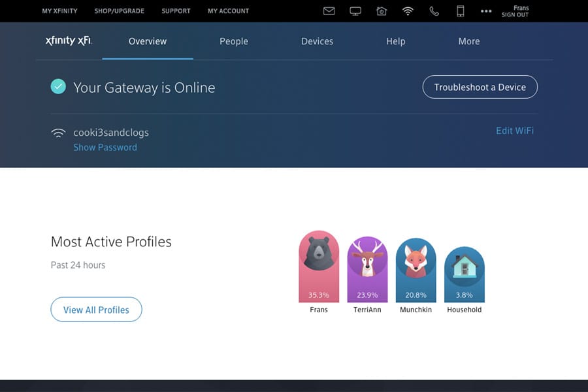Click the gateway online checkmark icon

[58, 87]
